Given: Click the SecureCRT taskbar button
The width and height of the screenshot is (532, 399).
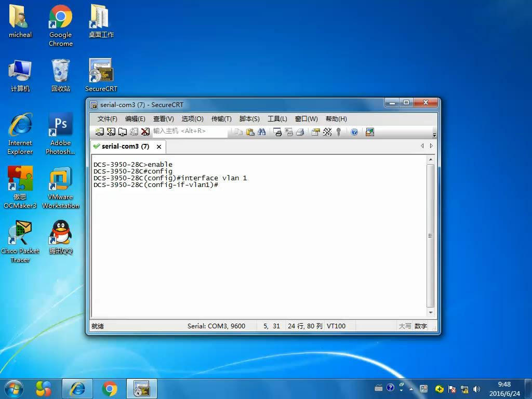Looking at the screenshot, I should click(141, 389).
